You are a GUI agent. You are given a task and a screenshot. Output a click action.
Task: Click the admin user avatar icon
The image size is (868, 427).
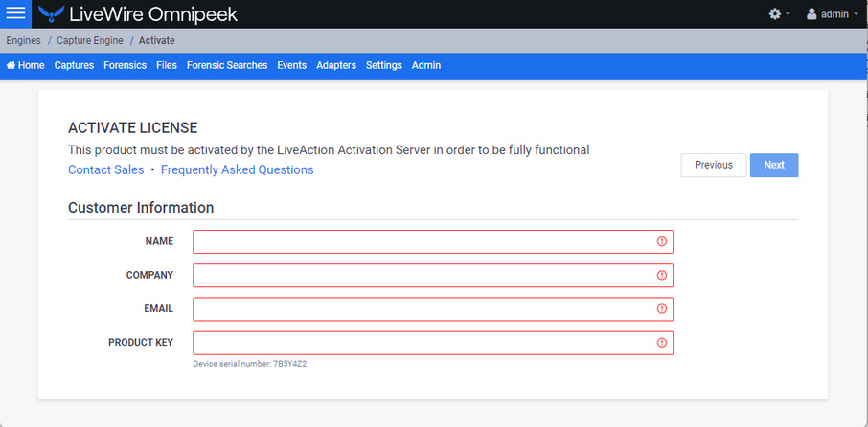pyautogui.click(x=811, y=13)
